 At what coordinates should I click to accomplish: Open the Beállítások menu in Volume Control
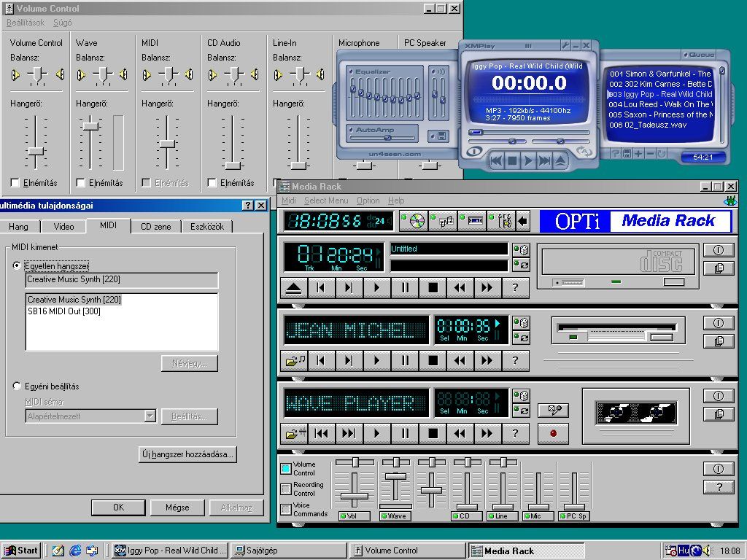[26, 23]
